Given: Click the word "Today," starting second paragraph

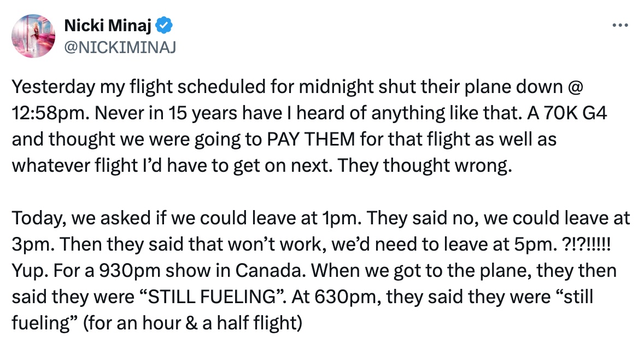Looking at the screenshot, I should point(39,218).
